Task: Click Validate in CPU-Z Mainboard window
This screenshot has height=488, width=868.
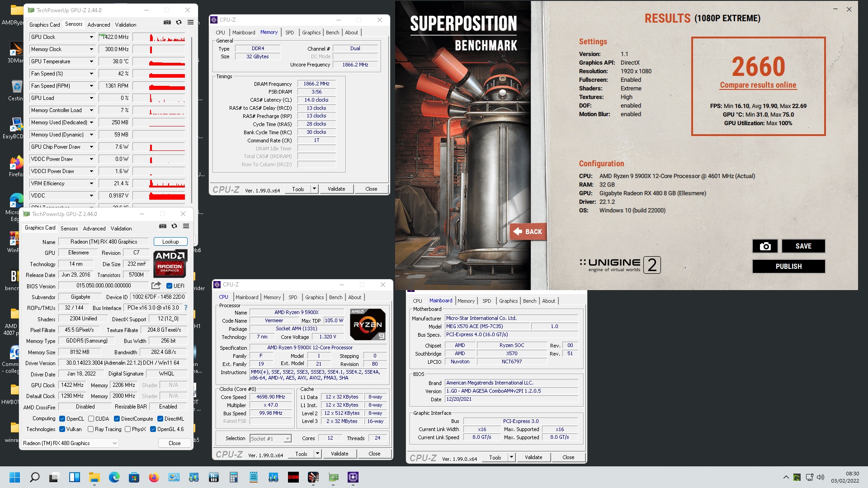Action: (x=533, y=457)
